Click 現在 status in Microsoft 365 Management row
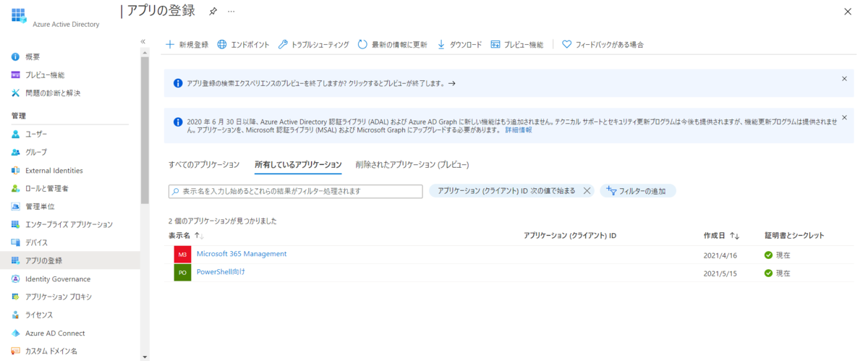 [778, 255]
